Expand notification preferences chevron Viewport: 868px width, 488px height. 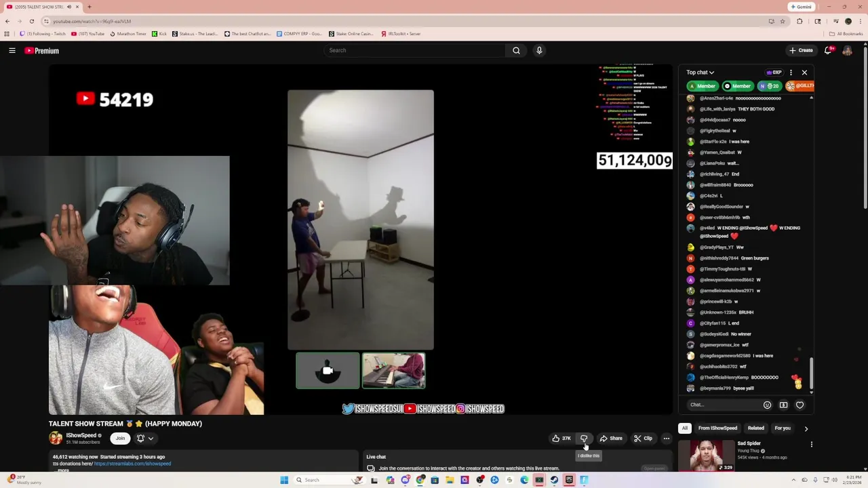click(x=151, y=439)
